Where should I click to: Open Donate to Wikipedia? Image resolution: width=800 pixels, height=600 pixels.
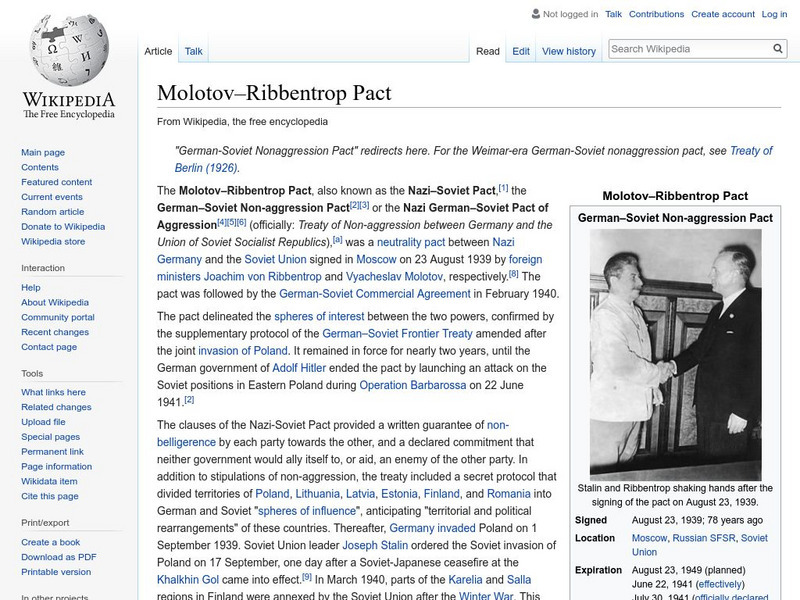pyautogui.click(x=63, y=226)
